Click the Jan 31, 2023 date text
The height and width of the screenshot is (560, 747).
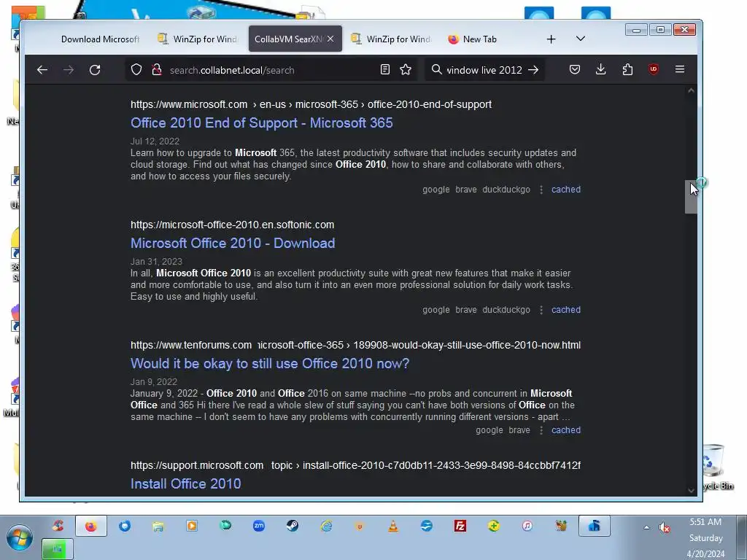click(156, 262)
